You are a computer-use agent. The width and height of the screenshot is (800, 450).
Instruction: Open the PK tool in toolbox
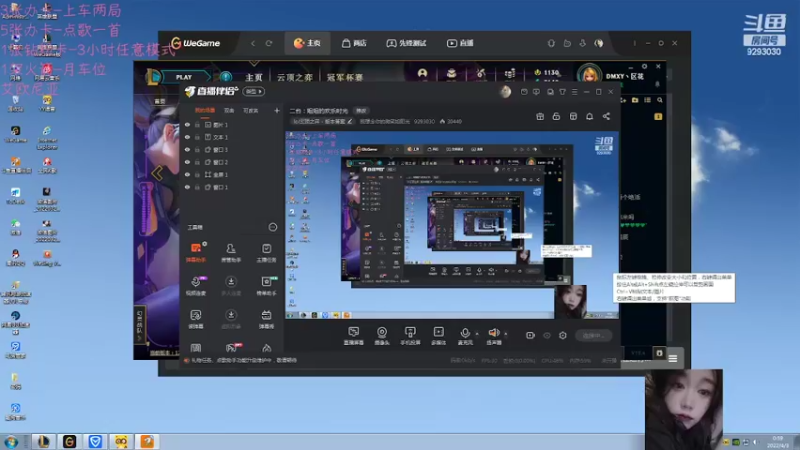click(x=232, y=348)
